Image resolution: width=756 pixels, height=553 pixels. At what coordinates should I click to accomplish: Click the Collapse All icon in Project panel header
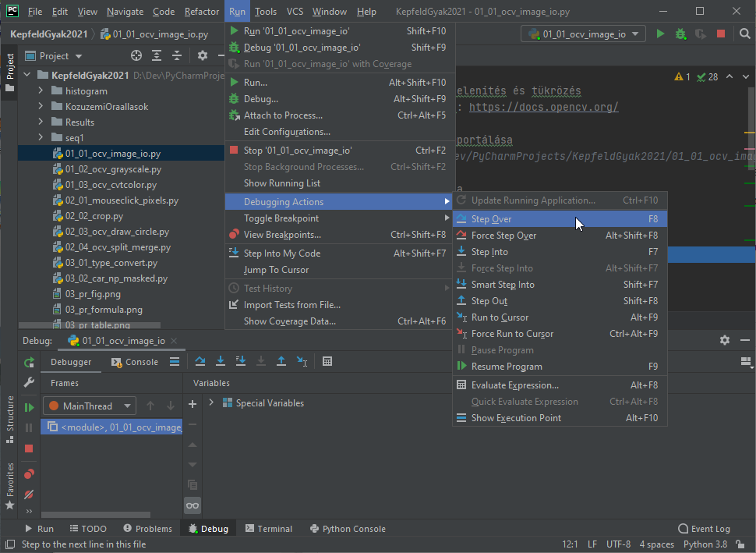tap(177, 56)
